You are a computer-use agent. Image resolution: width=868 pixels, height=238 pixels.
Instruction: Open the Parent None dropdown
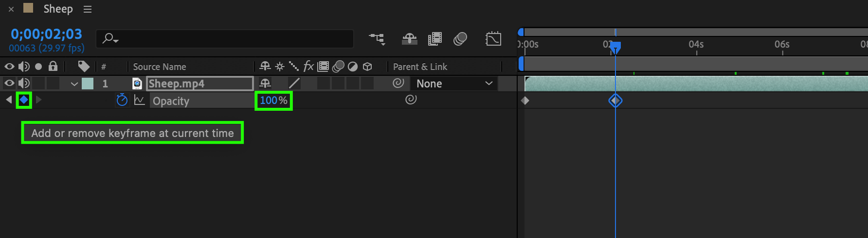[x=454, y=84]
